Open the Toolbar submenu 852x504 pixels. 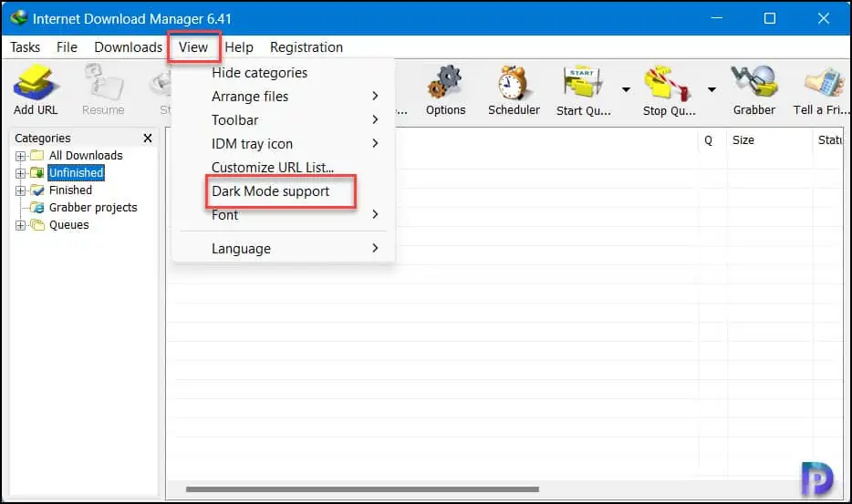(283, 120)
